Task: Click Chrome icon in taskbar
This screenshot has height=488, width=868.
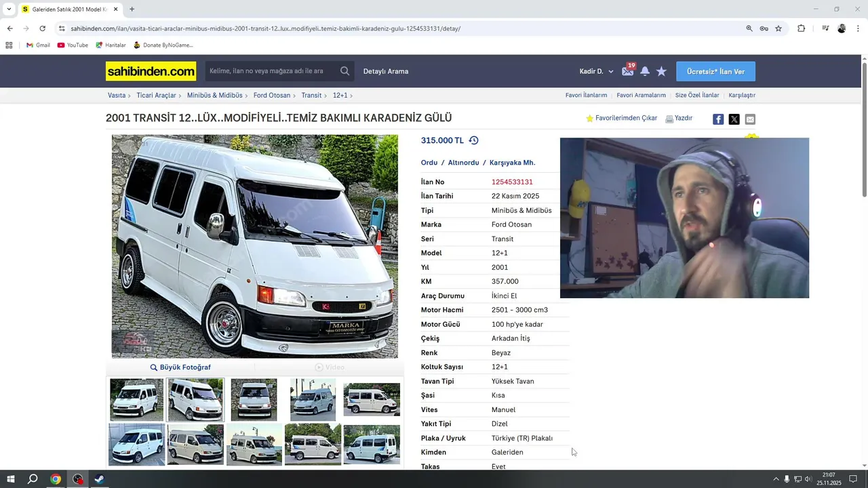Action: [56, 479]
